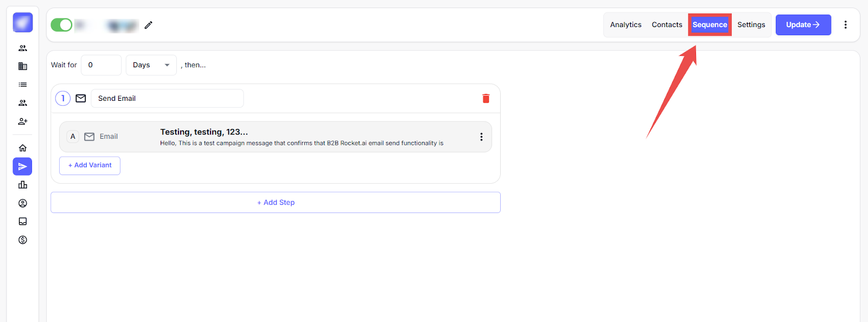The width and height of the screenshot is (868, 322).
Task: Click the variant A letter badge
Action: click(73, 137)
